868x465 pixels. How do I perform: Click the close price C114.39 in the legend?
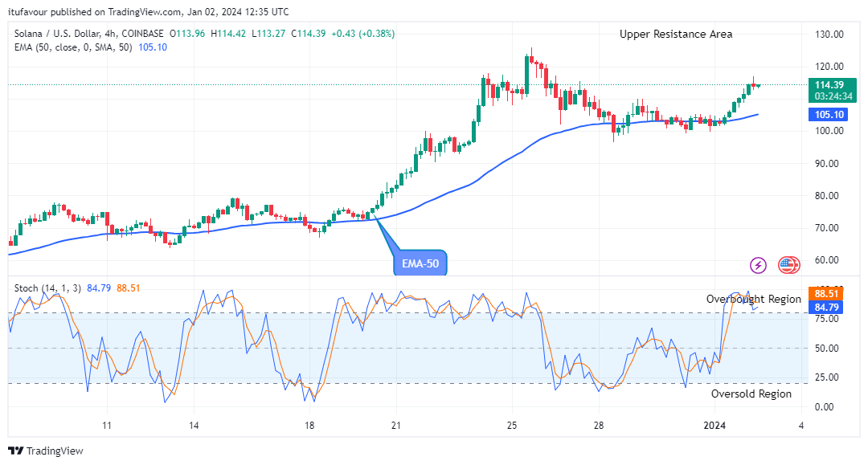309,34
